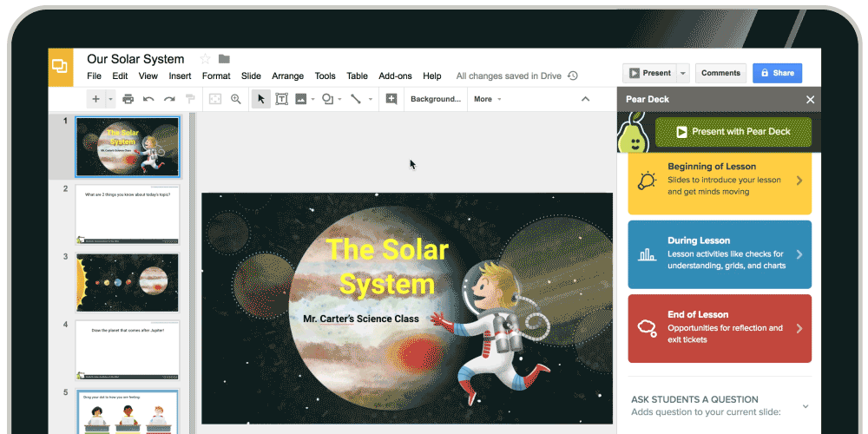Open the Arrange menu
868x434 pixels.
[288, 76]
